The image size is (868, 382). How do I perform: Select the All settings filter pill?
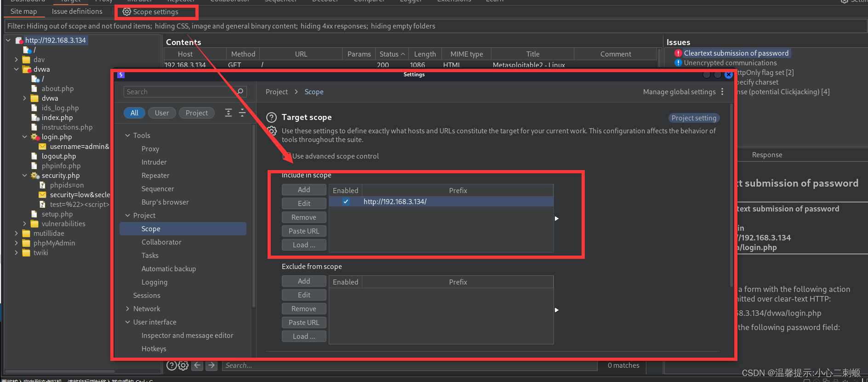click(x=134, y=113)
